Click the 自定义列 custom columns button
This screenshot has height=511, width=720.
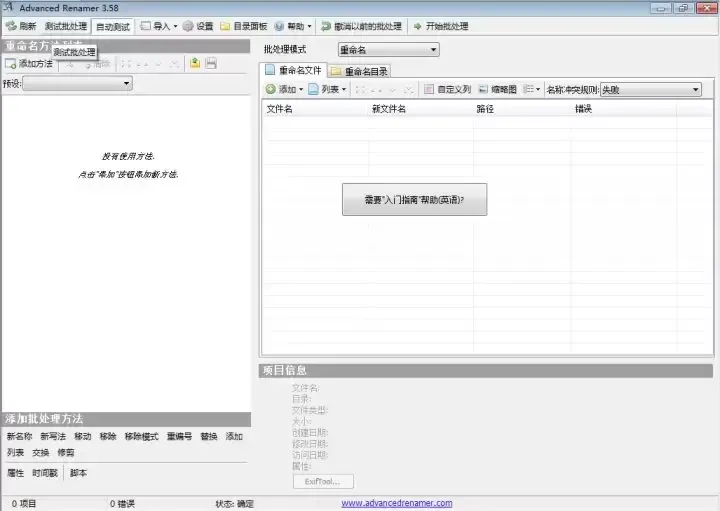448,89
